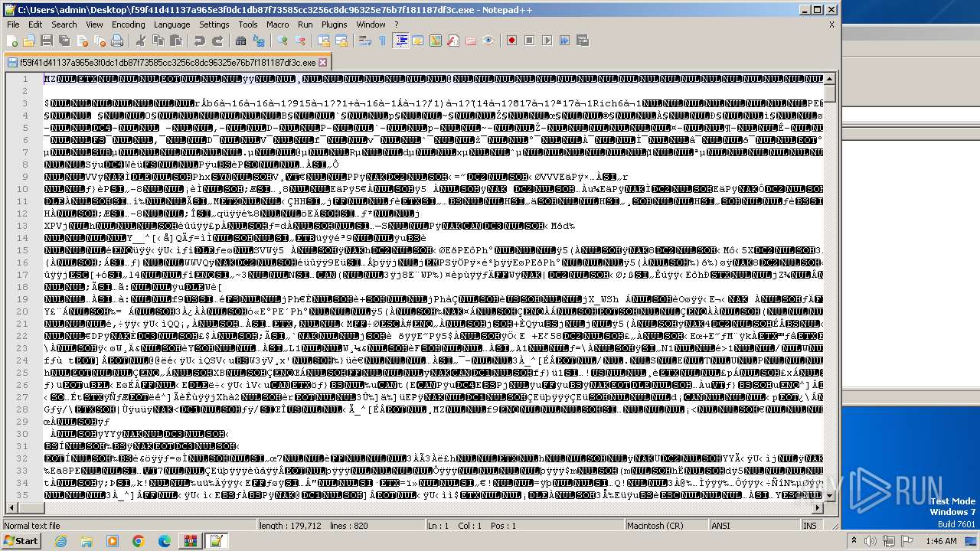Open Folder as Workspace icon

point(471,41)
